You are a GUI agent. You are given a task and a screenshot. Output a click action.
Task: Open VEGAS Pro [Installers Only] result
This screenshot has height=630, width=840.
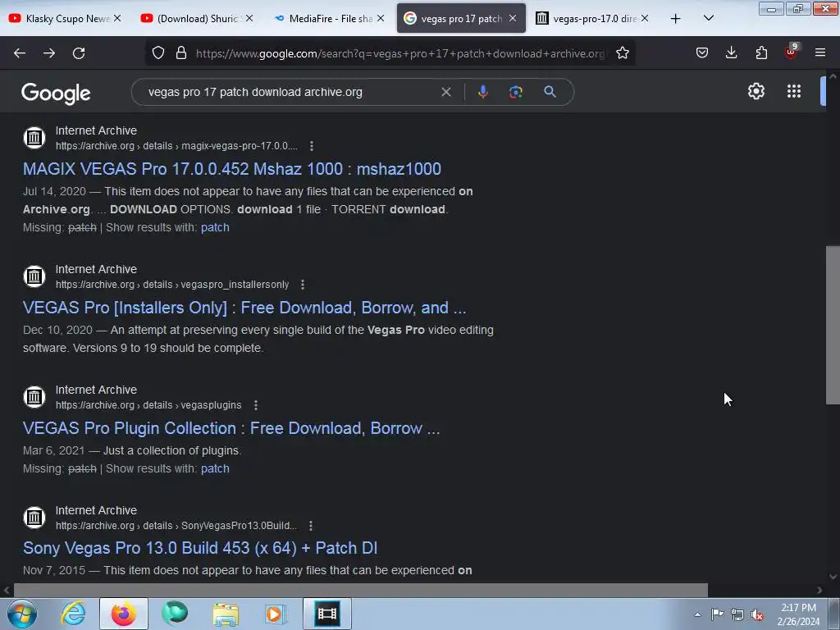pyautogui.click(x=244, y=308)
